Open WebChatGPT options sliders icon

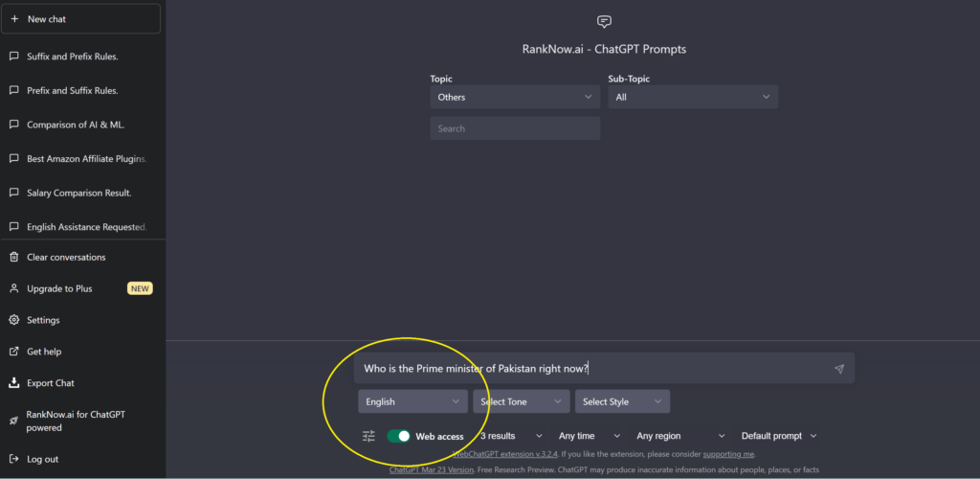tap(368, 436)
